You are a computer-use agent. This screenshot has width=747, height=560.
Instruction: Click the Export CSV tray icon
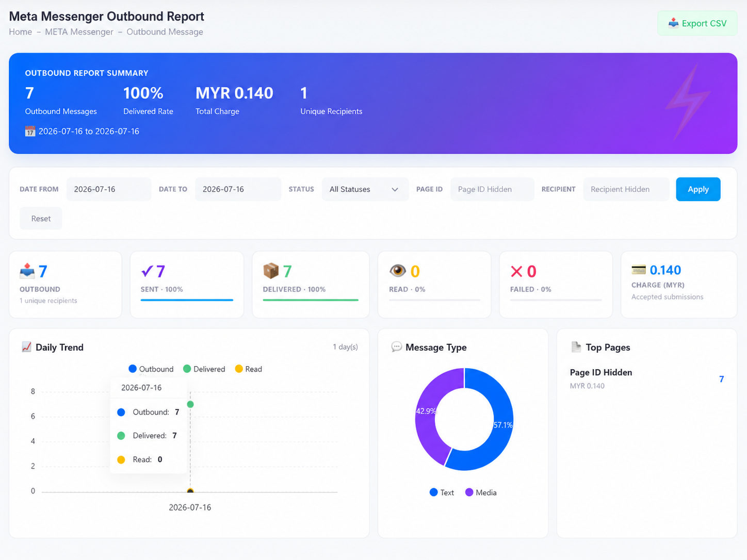[x=673, y=23]
